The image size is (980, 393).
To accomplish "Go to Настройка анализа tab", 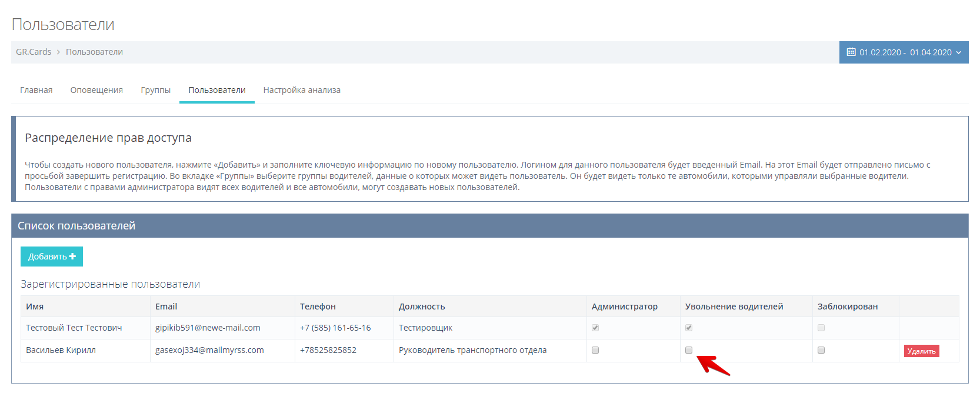I will 302,90.
